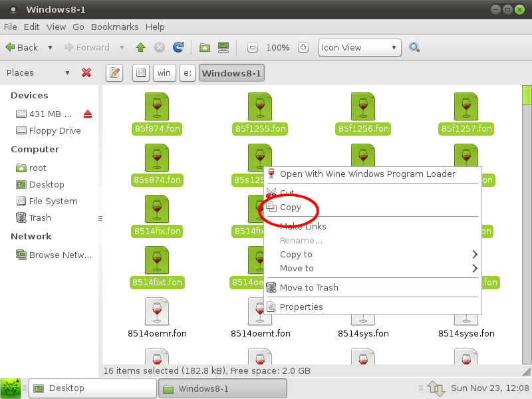This screenshot has height=399, width=532.
Task: Click the Back button
Action: 22,47
